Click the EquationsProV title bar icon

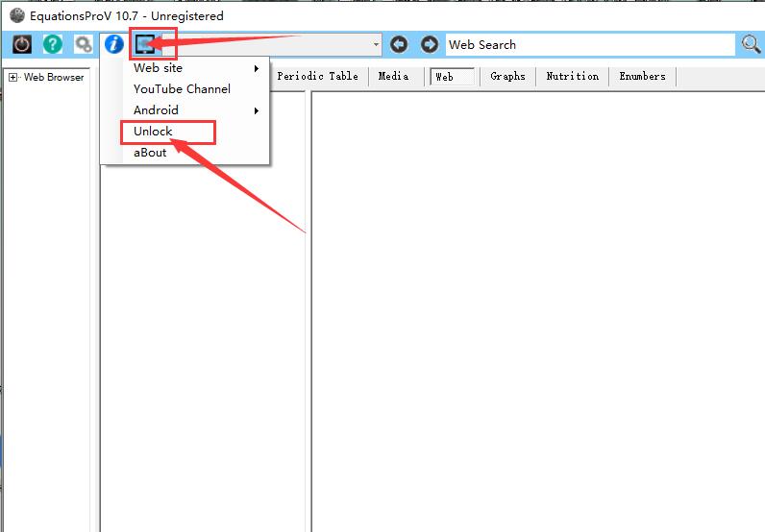[17, 15]
